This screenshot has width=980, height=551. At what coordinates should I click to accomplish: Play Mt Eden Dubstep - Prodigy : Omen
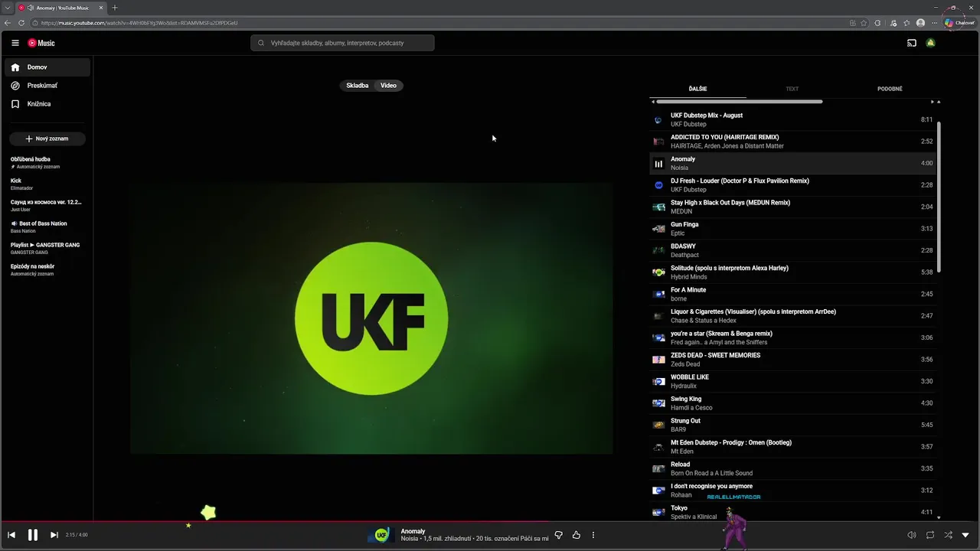(792, 447)
